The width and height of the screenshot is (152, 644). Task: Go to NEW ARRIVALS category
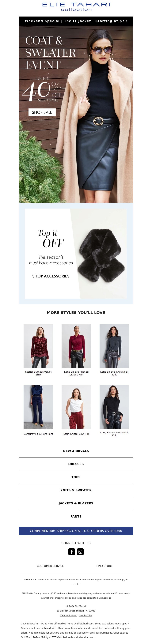click(76, 451)
